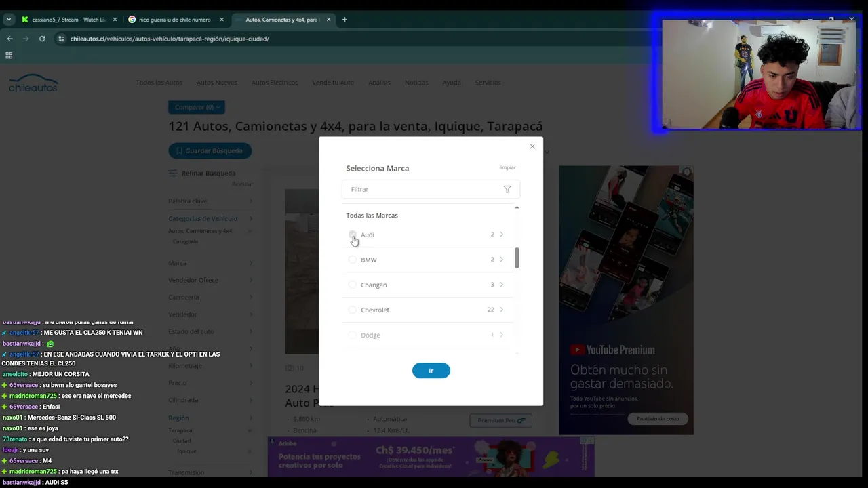The width and height of the screenshot is (868, 488).
Task: Click the Adobe Creative Cloud banner ad
Action: point(431,457)
